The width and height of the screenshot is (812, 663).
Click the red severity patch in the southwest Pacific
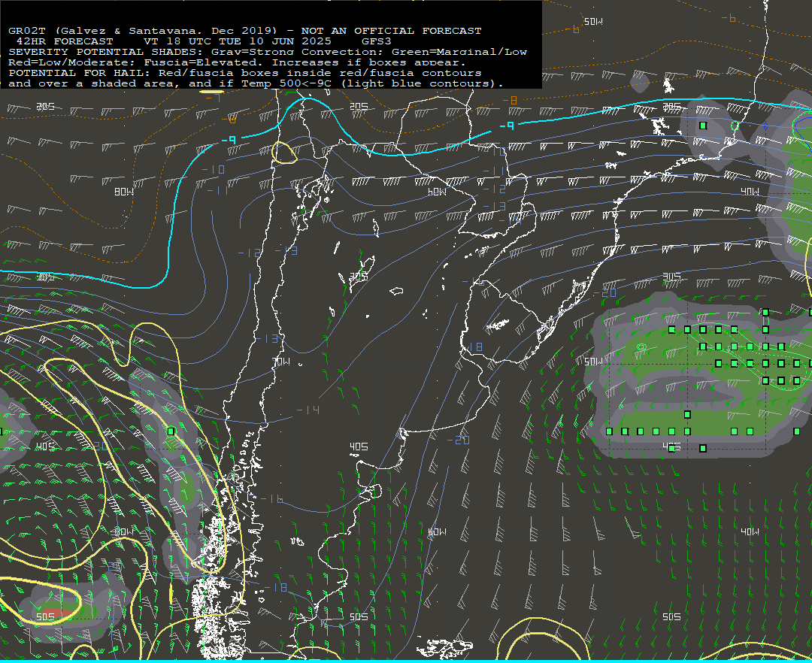point(58,614)
